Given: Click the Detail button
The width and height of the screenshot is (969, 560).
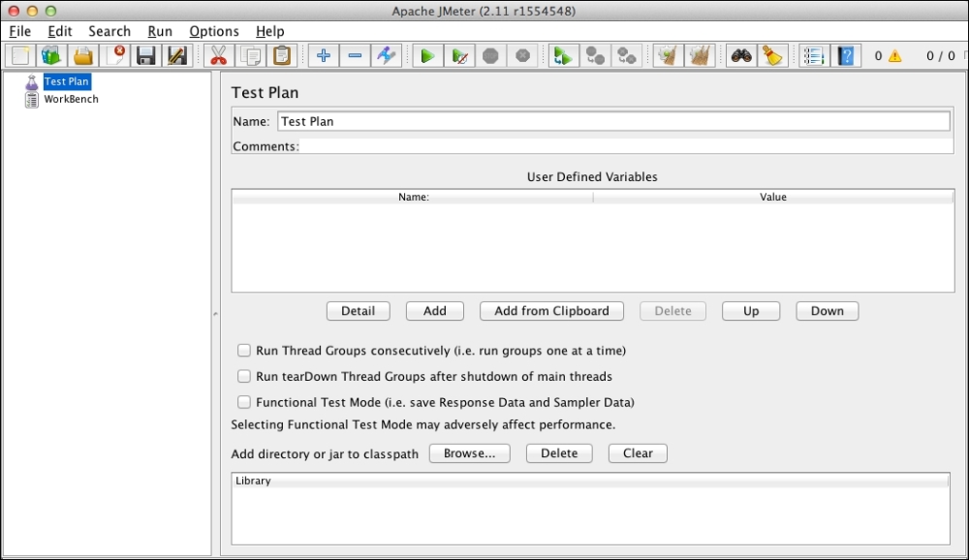Looking at the screenshot, I should tap(359, 311).
